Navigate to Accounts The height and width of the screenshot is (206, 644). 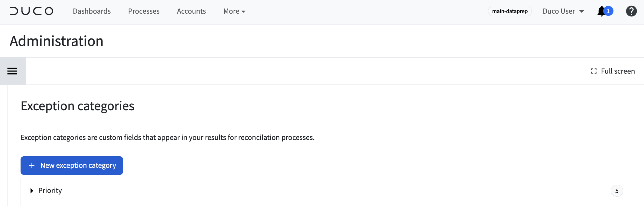click(x=191, y=11)
